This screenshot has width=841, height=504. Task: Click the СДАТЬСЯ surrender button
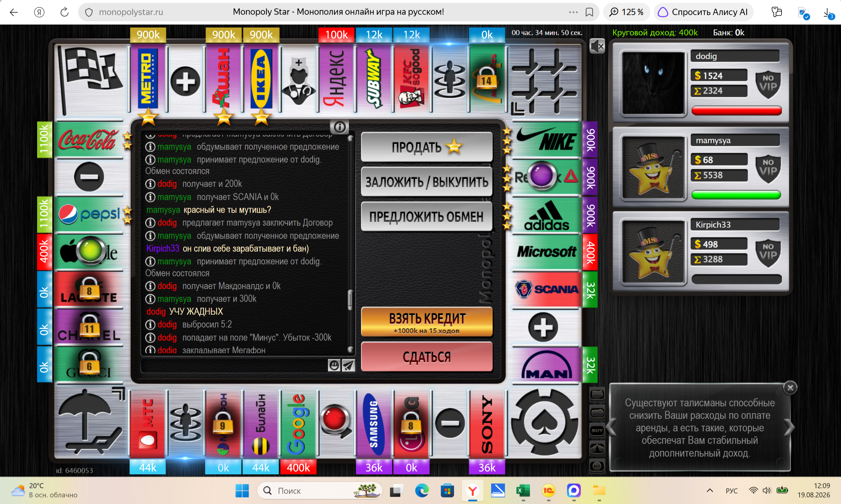tap(426, 356)
